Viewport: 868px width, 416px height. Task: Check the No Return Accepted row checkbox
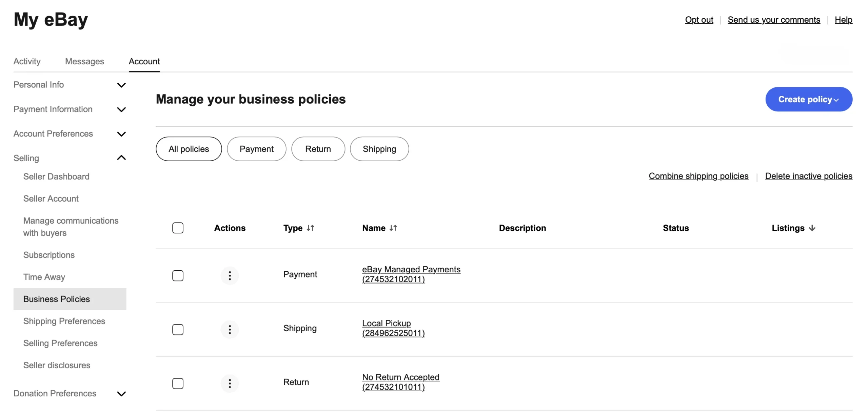tap(178, 383)
